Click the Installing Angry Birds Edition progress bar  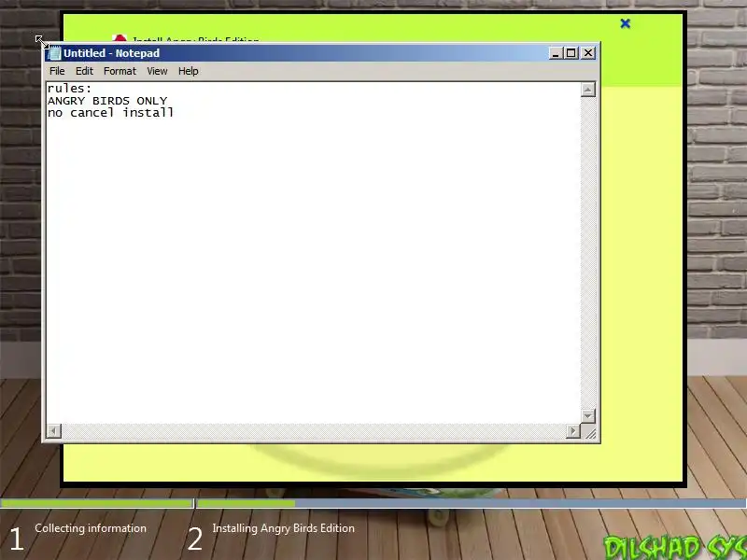[472, 503]
